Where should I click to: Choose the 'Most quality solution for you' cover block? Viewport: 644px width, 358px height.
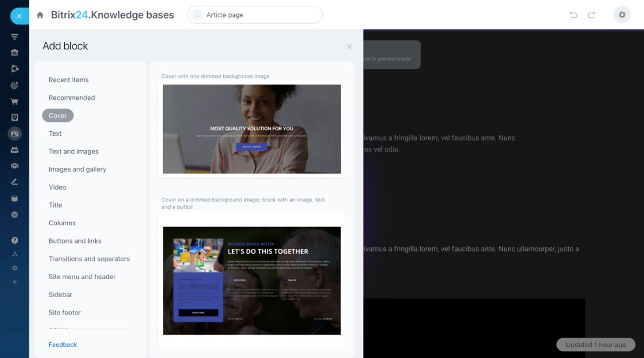coord(252,129)
